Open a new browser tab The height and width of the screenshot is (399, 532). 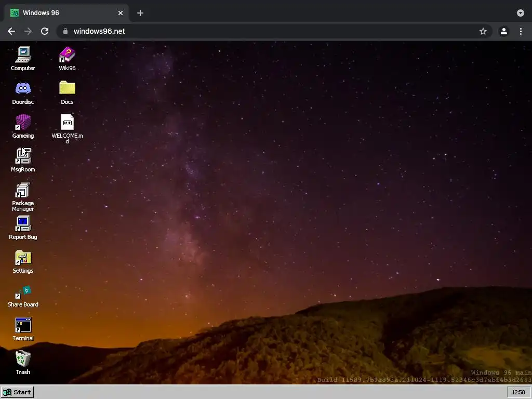tap(140, 13)
